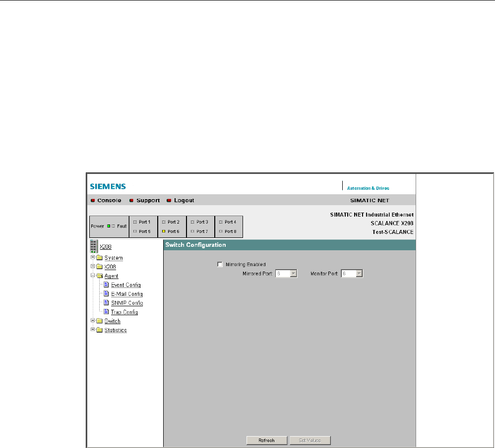Expand the Switch tree node
Image resolution: width=495 pixels, height=448 pixels.
(93, 320)
